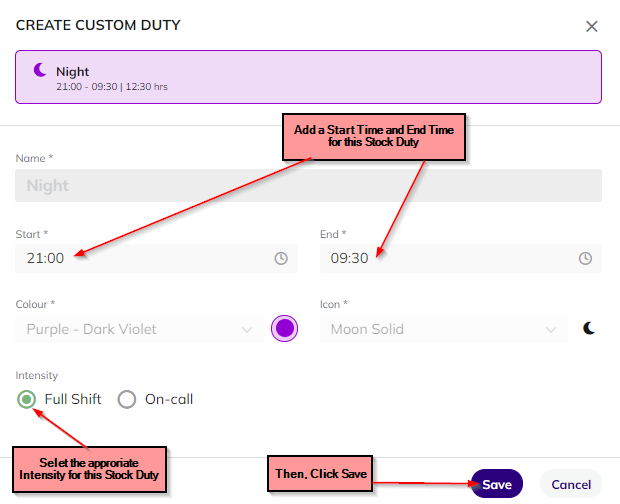
Task: Select the On-call intensity option
Action: pos(127,399)
